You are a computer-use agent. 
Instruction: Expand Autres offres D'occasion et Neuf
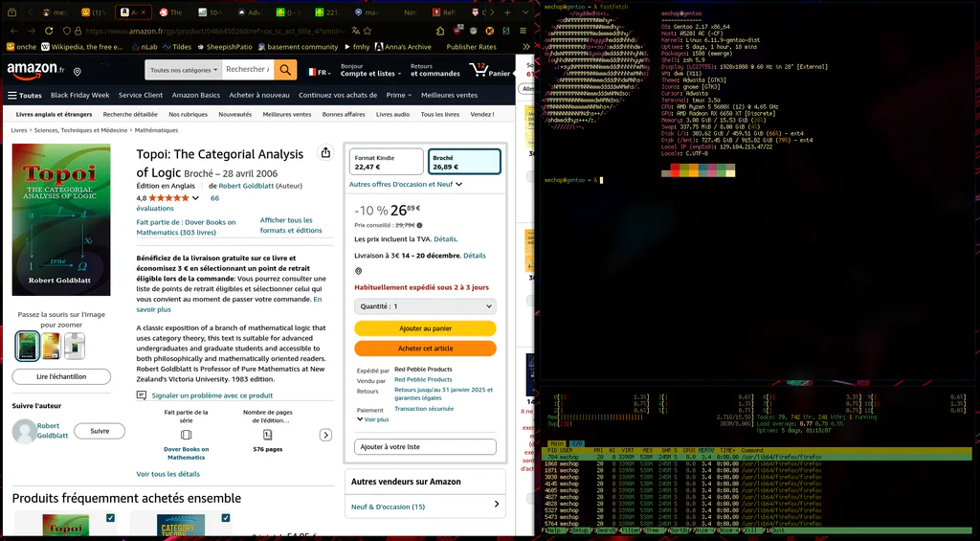pyautogui.click(x=406, y=185)
